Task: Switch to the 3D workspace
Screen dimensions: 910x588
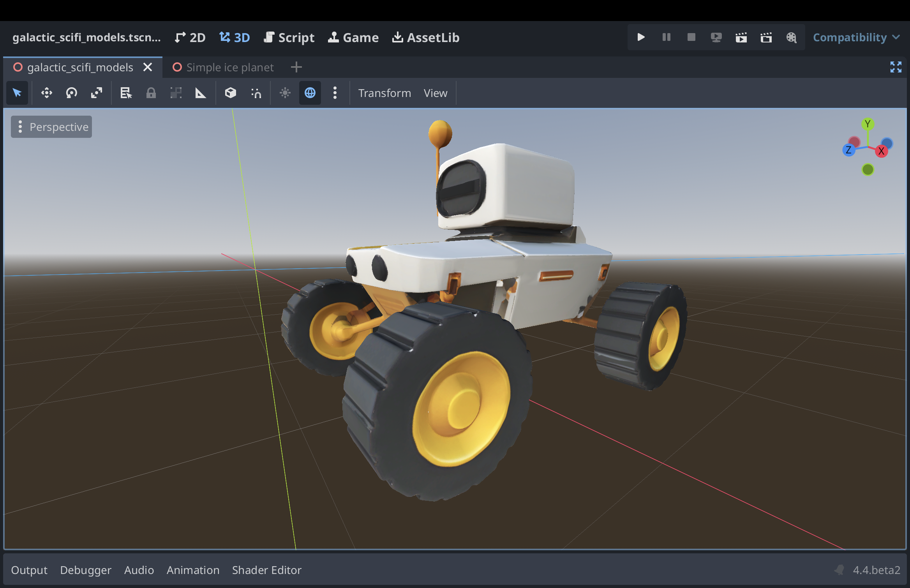Action: pos(235,38)
